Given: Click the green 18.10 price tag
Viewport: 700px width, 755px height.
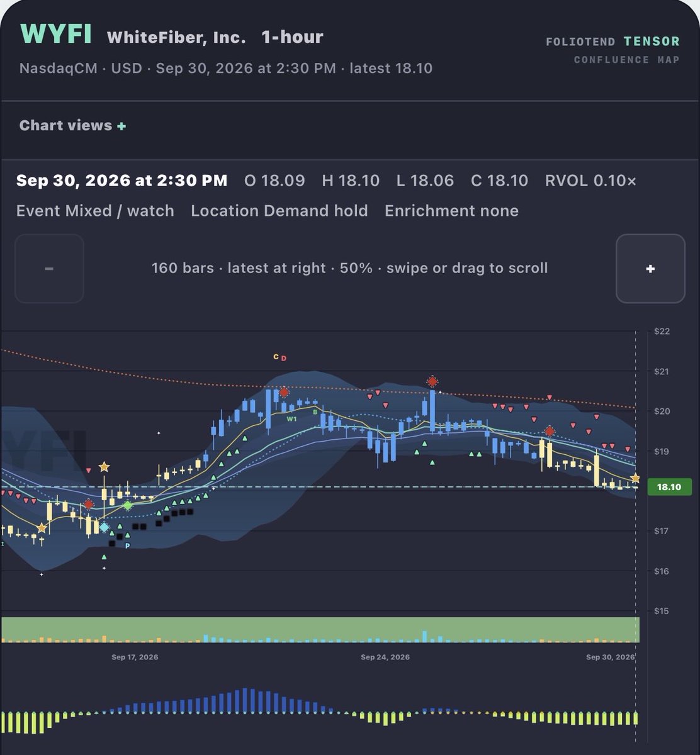Looking at the screenshot, I should click(669, 486).
